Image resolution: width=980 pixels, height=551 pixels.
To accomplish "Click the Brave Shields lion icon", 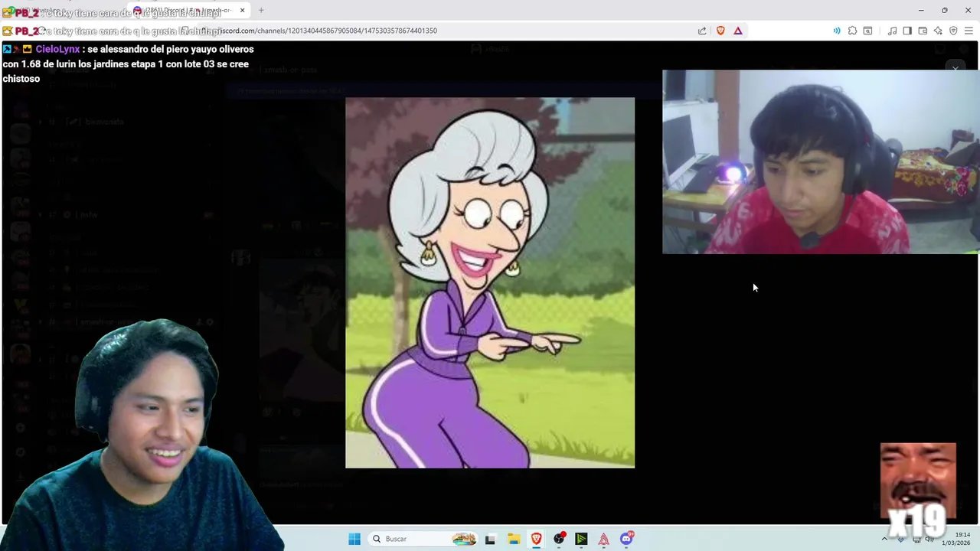I will coord(720,31).
